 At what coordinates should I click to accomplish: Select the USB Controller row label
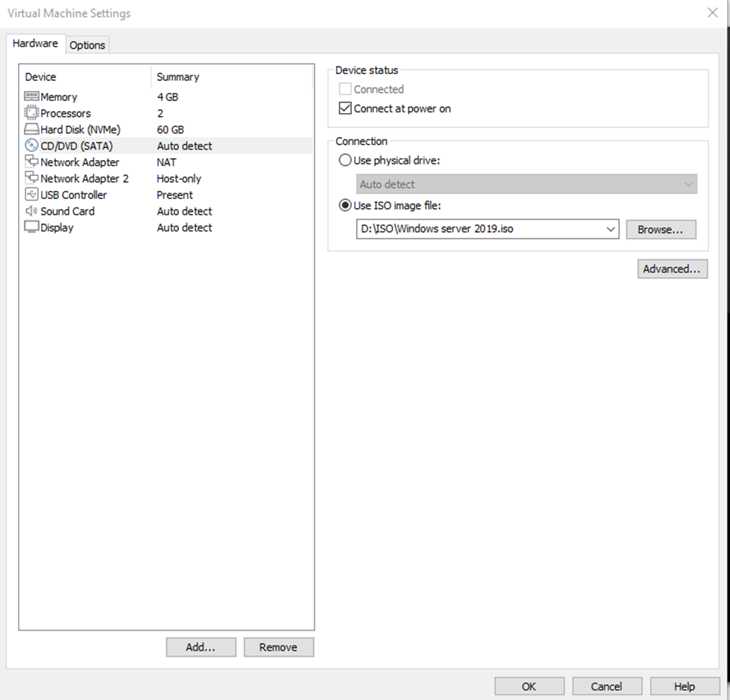73,195
